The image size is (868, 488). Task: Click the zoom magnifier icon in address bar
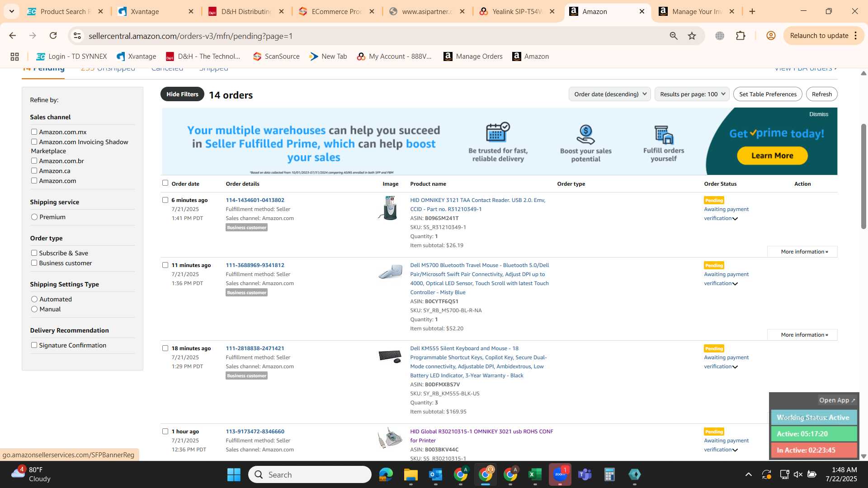(x=674, y=36)
